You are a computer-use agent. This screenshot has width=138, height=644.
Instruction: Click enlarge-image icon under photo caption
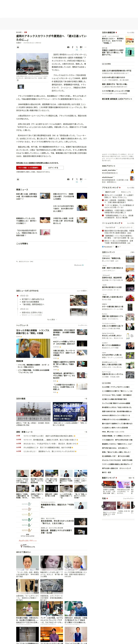pos(18,80)
